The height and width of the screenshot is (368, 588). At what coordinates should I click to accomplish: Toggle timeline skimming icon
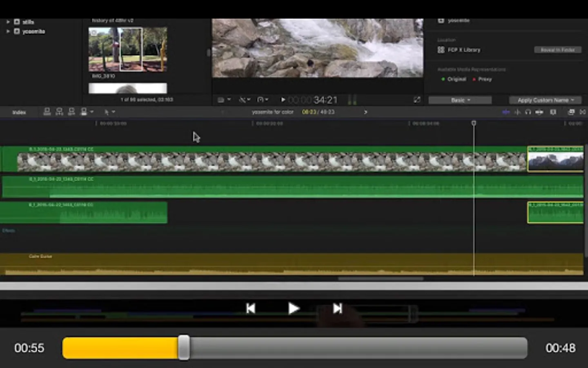click(x=506, y=112)
